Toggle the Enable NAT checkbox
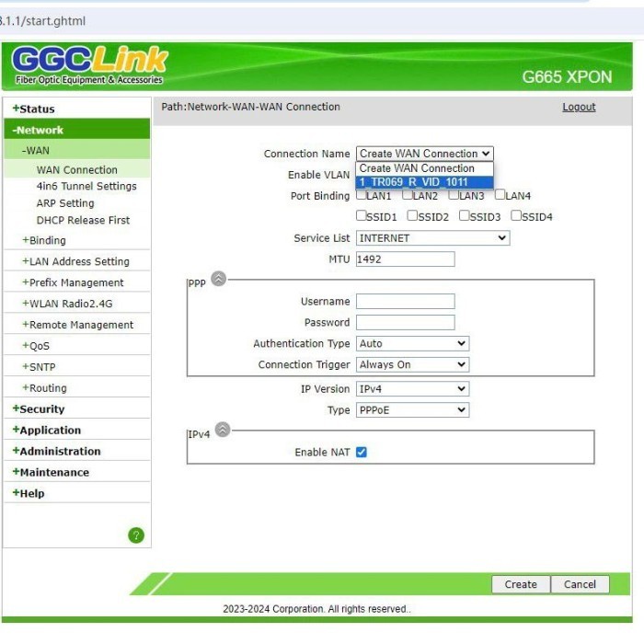The image size is (644, 644). point(362,452)
